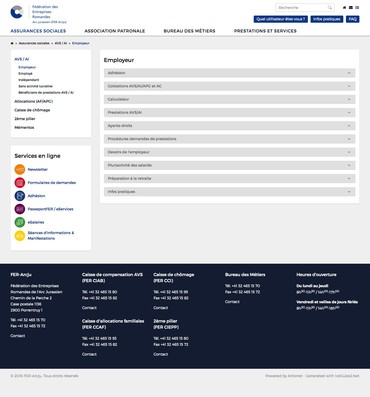
Task: Click the Séances d'informations & Manifestations link
Action: click(x=51, y=236)
